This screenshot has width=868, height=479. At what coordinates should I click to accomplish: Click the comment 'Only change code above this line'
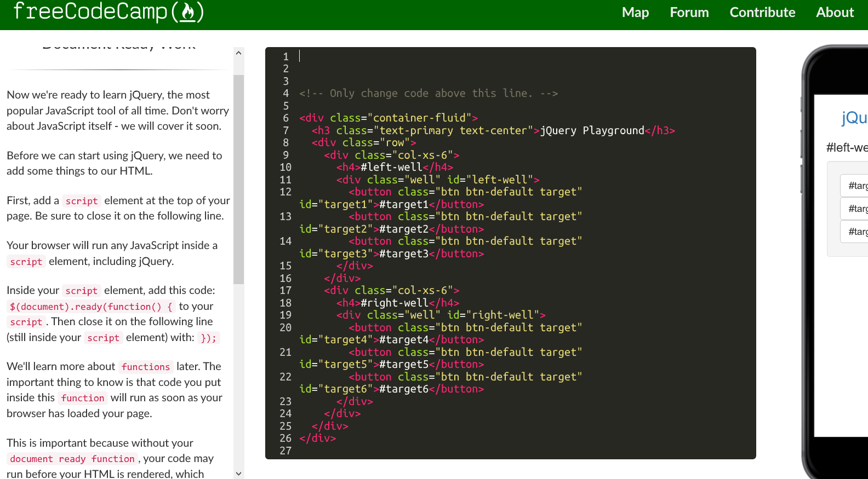(428, 94)
